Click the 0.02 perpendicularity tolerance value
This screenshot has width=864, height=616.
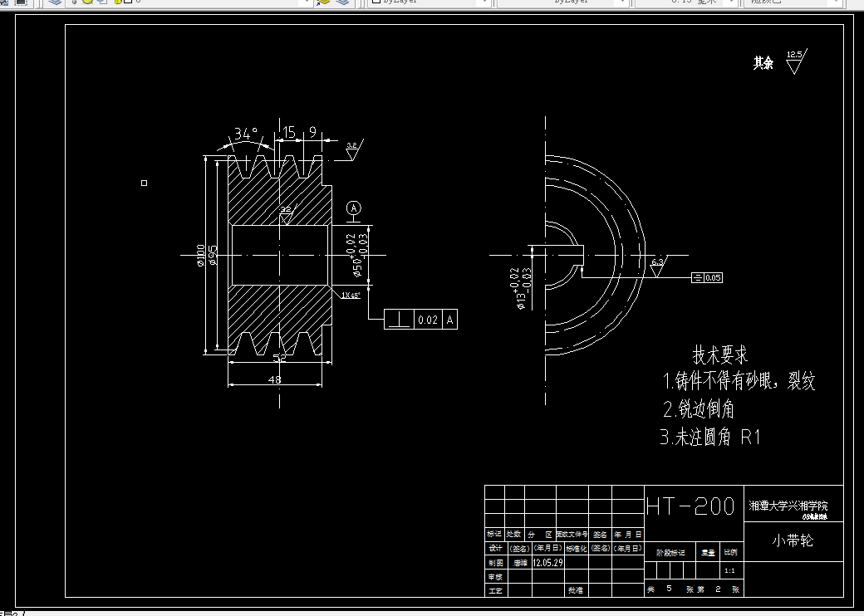click(428, 320)
